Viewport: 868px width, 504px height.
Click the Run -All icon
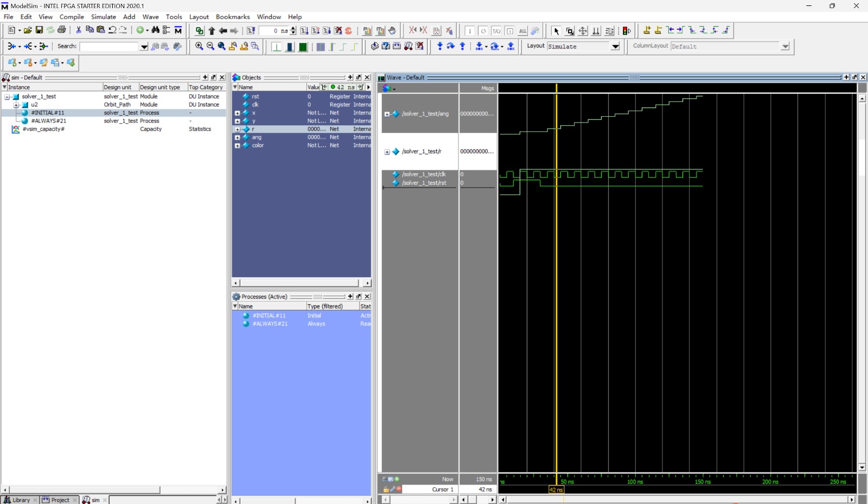click(327, 31)
